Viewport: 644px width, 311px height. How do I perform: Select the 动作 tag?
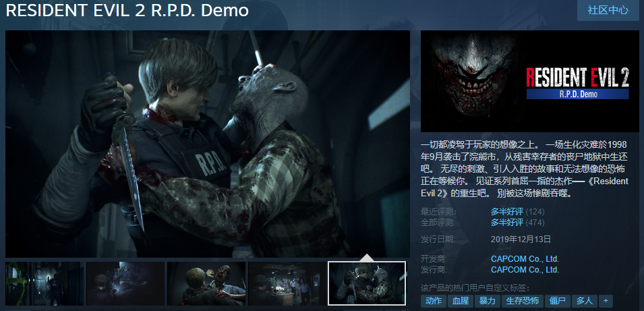point(434,301)
